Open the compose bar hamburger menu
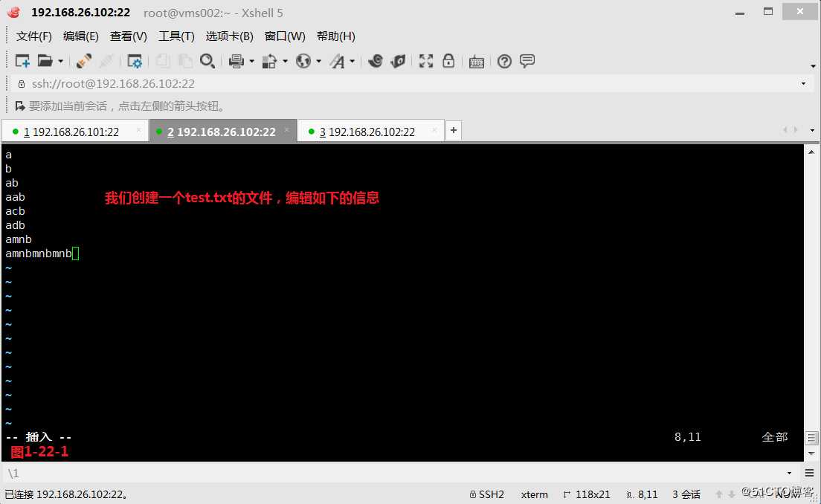The image size is (821, 504). (809, 473)
